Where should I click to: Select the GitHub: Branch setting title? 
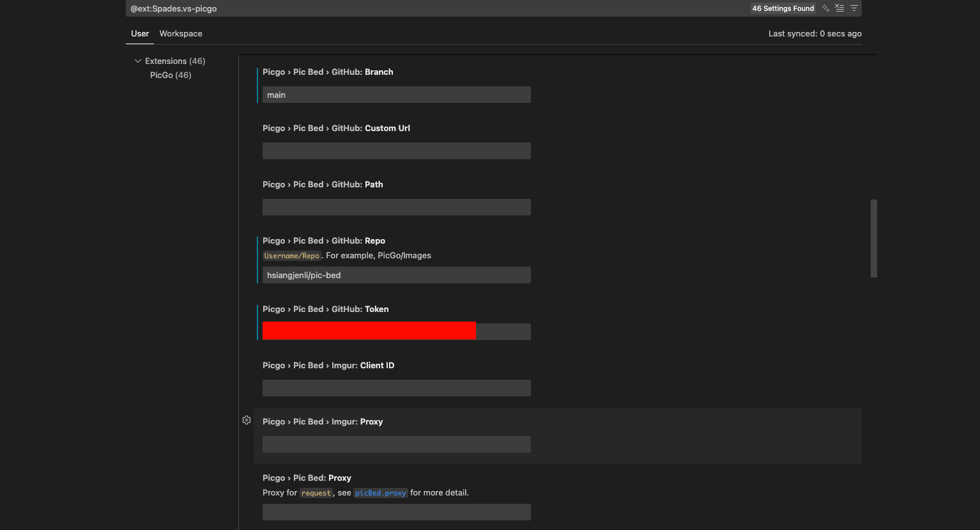pyautogui.click(x=328, y=72)
